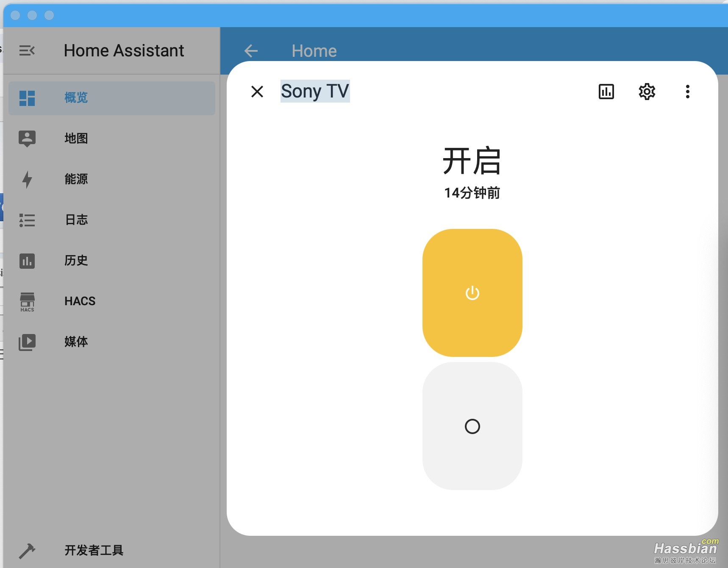Go back using the header arrow
This screenshot has height=568, width=728.
pyautogui.click(x=251, y=51)
